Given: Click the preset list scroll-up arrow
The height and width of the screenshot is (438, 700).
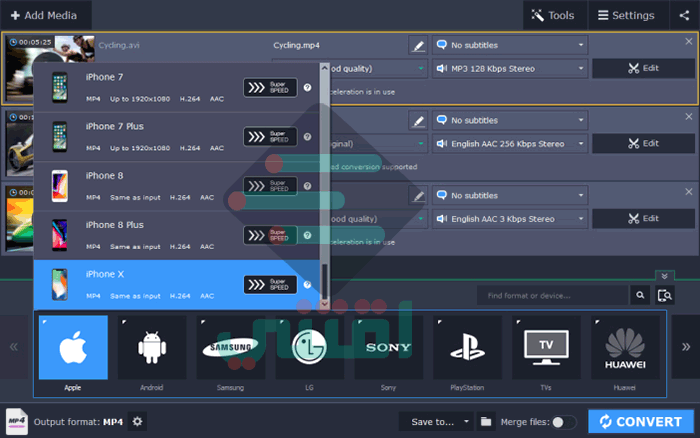Looking at the screenshot, I should pyautogui.click(x=325, y=68).
